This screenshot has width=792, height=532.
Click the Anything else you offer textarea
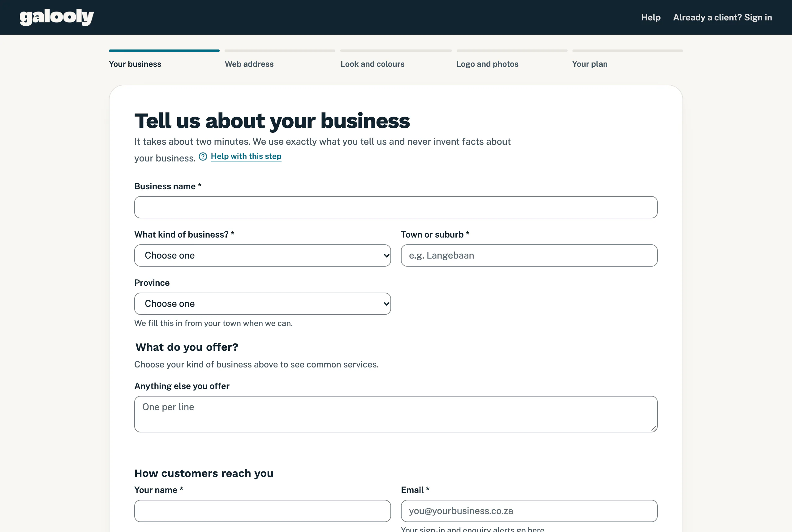pyautogui.click(x=396, y=414)
